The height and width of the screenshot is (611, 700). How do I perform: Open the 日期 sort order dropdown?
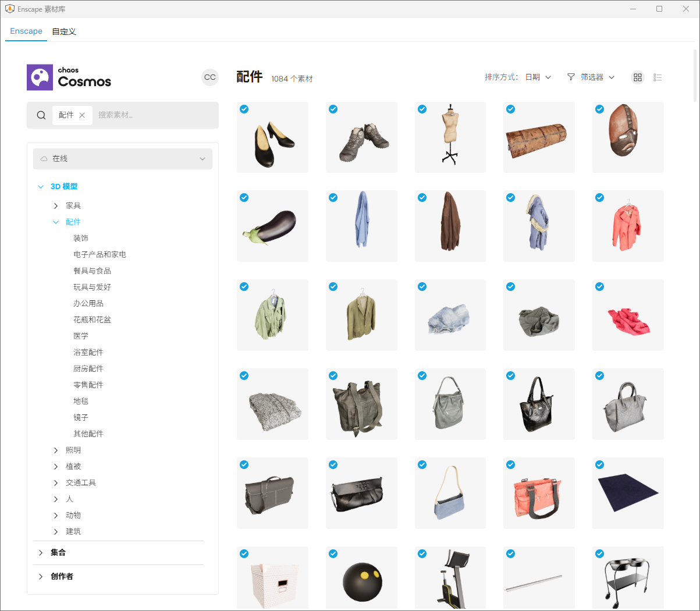pyautogui.click(x=538, y=77)
